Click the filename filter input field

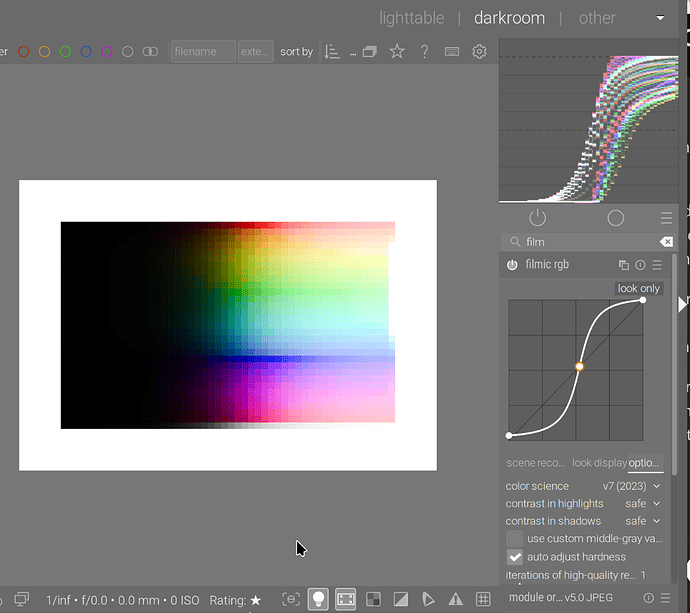tap(203, 52)
